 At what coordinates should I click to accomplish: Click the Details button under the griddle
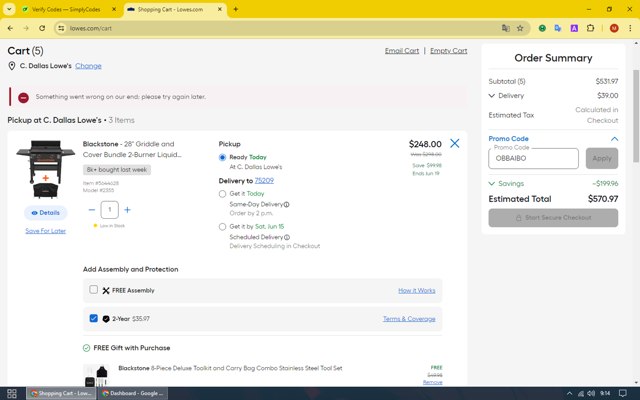pyautogui.click(x=46, y=213)
